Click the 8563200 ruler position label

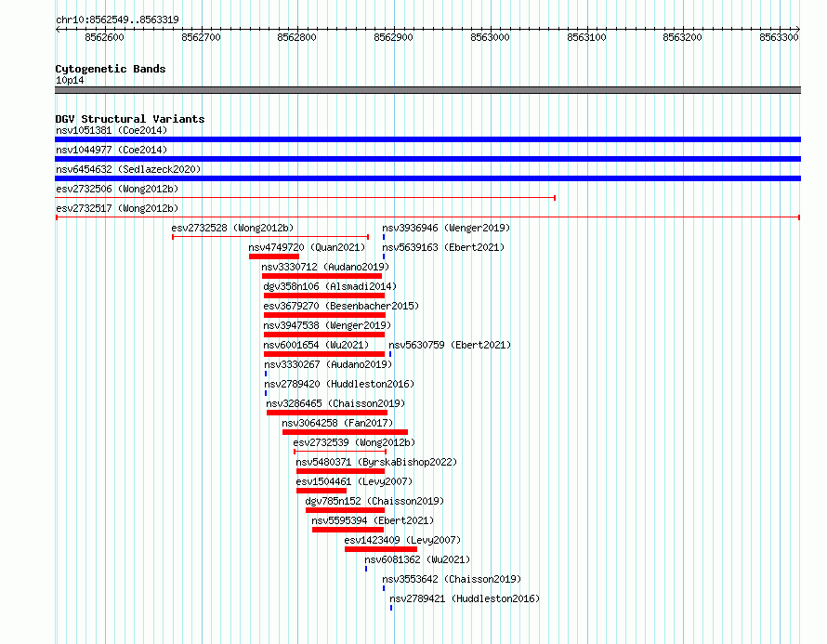(682, 37)
